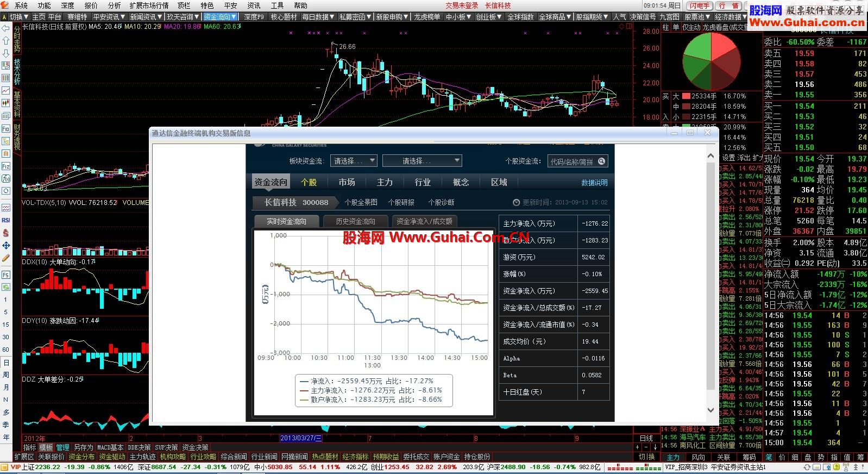This screenshot has height=474, width=868.
Task: Expand the 新闻资讯 toolbar dropdown
Action: click(x=146, y=17)
